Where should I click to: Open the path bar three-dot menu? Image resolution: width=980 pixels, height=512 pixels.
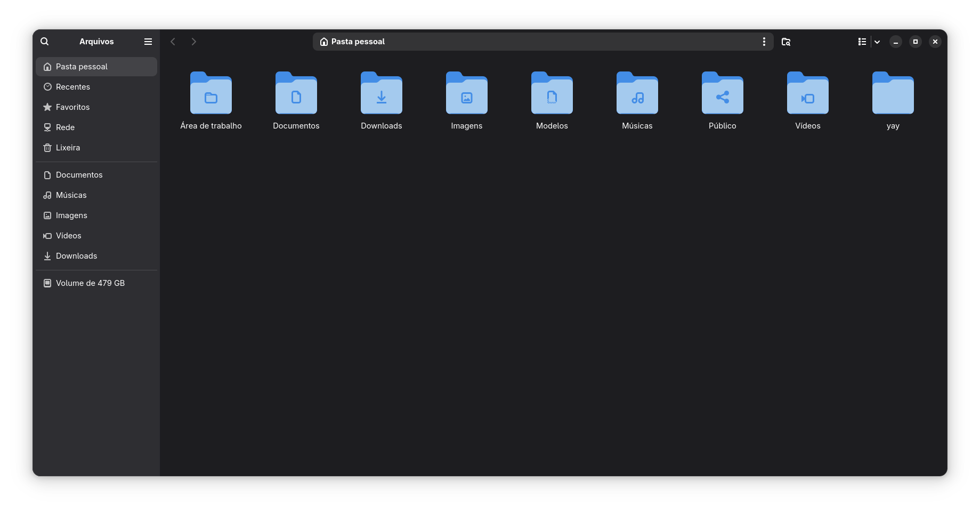(x=764, y=42)
